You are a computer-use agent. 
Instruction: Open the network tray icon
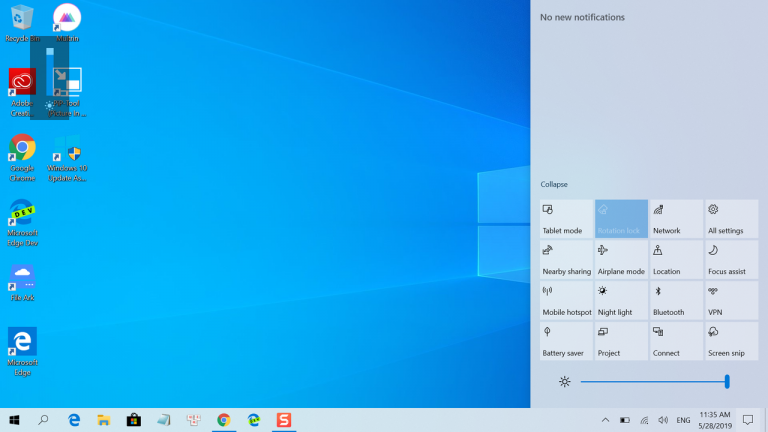click(x=644, y=420)
